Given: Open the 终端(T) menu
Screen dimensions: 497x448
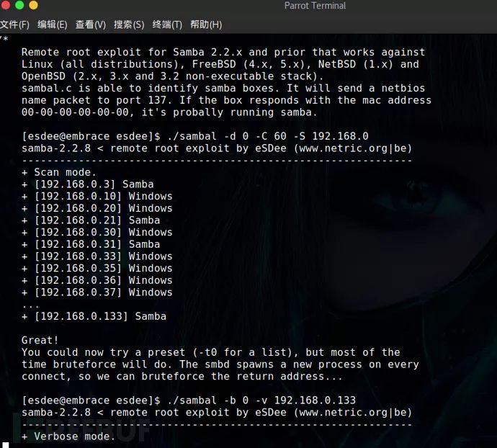Looking at the screenshot, I should coord(167,24).
